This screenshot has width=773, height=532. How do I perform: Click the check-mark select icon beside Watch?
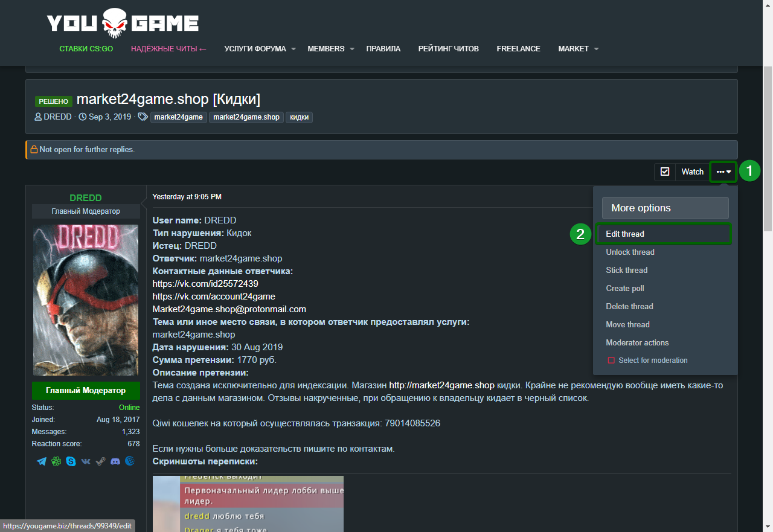pos(665,171)
